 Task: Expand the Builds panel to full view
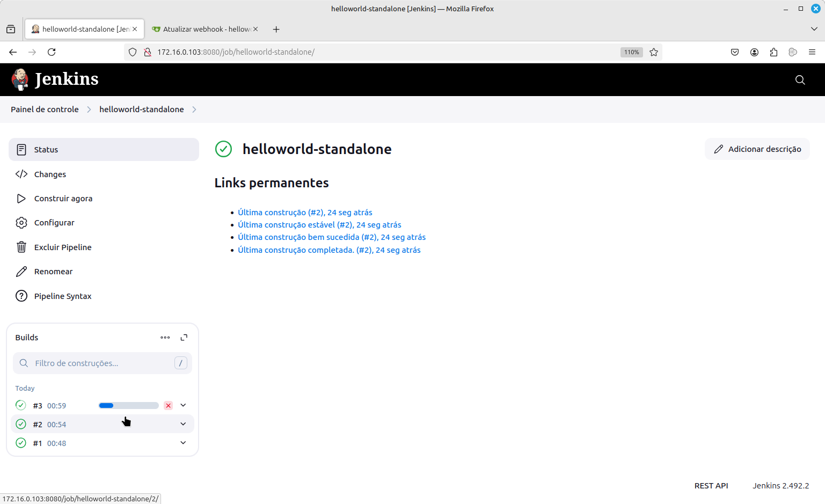point(184,338)
